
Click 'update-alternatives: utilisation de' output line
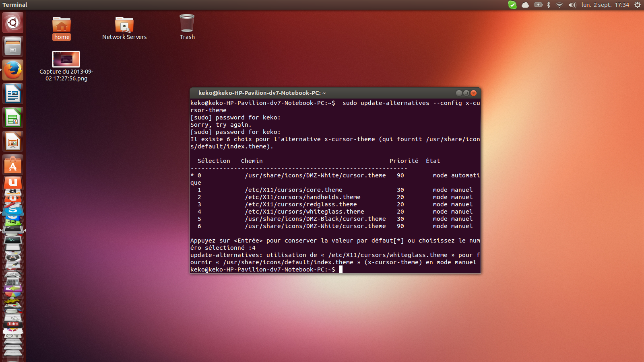coord(335,255)
